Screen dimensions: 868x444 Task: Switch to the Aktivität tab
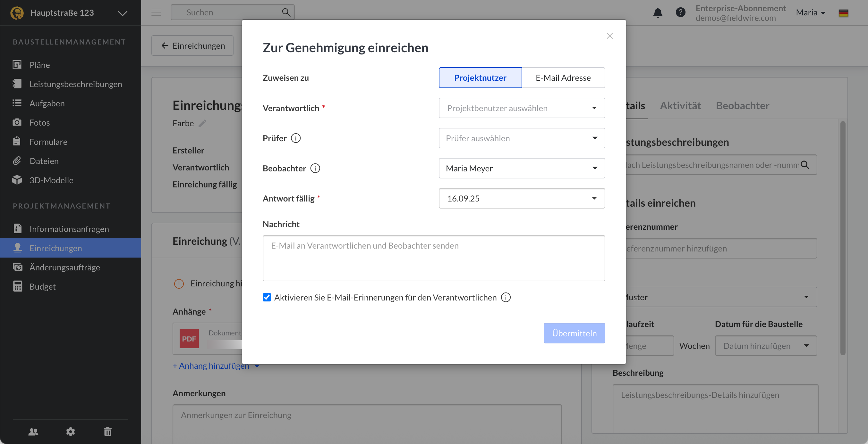[x=680, y=106]
